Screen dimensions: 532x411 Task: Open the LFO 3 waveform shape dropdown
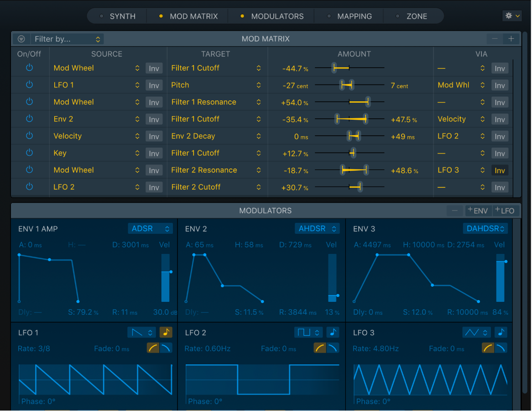(476, 332)
